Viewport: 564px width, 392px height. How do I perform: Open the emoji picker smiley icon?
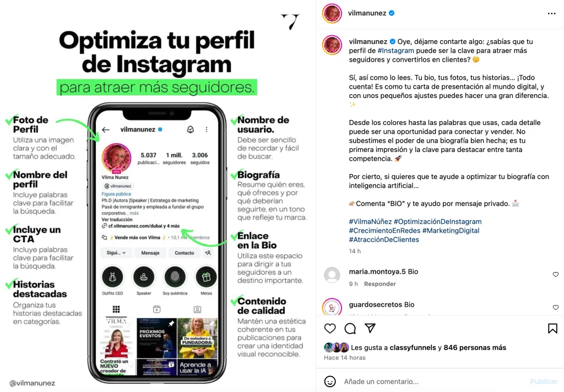point(330,381)
